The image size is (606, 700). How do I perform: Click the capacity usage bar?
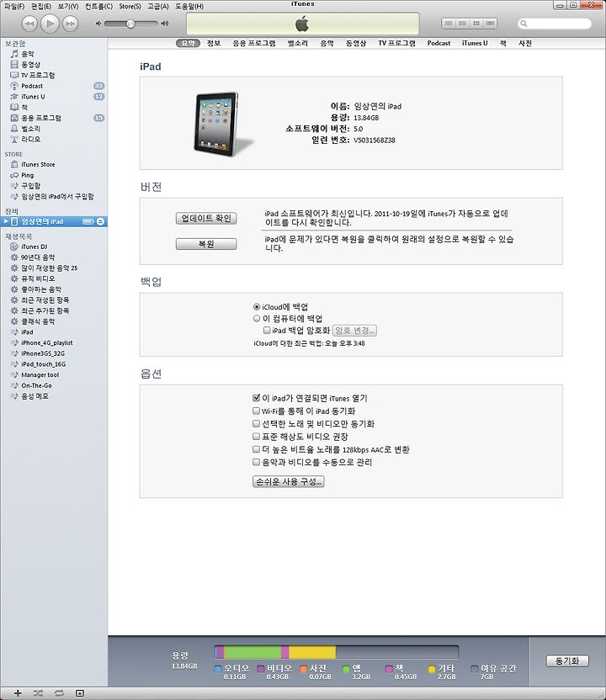point(337,652)
